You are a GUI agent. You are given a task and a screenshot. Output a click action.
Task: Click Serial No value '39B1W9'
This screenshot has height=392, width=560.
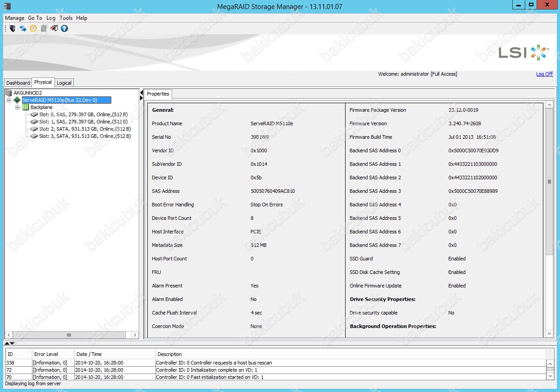[259, 137]
